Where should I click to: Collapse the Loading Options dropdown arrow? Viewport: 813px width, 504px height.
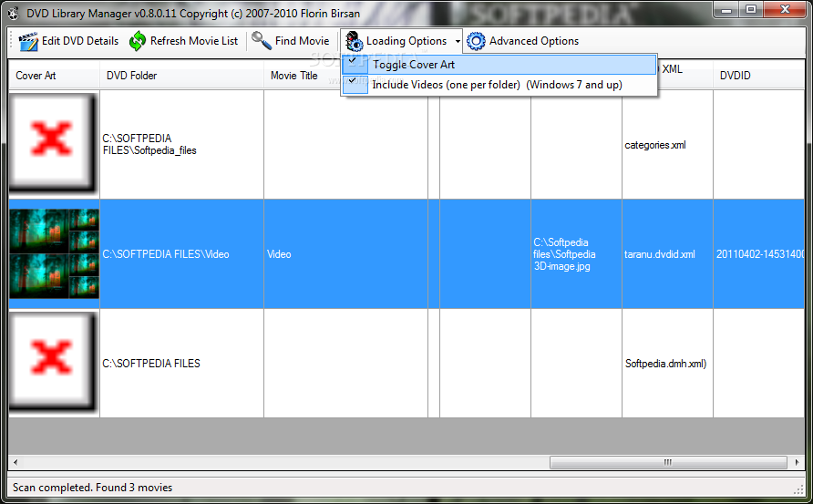[x=458, y=41]
